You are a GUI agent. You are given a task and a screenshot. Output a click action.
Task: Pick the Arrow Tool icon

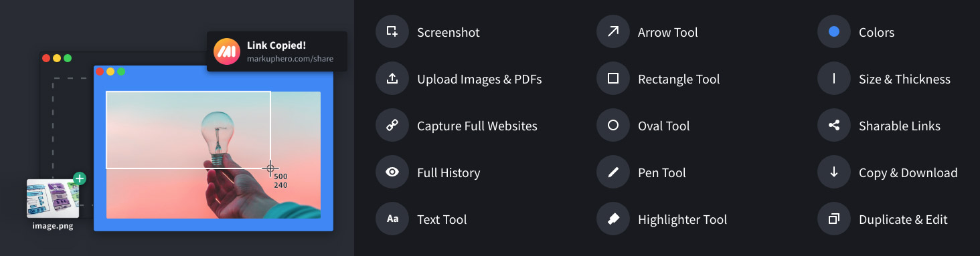click(x=613, y=32)
